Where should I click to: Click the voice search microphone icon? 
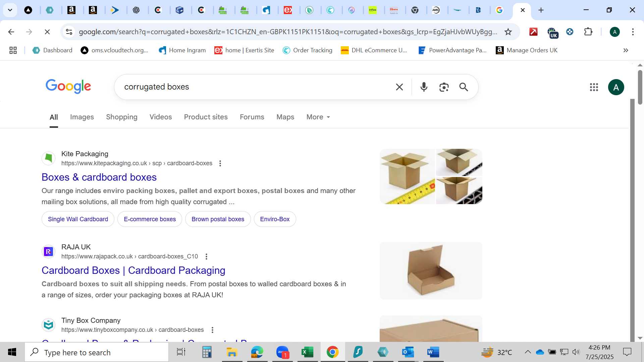point(424,87)
